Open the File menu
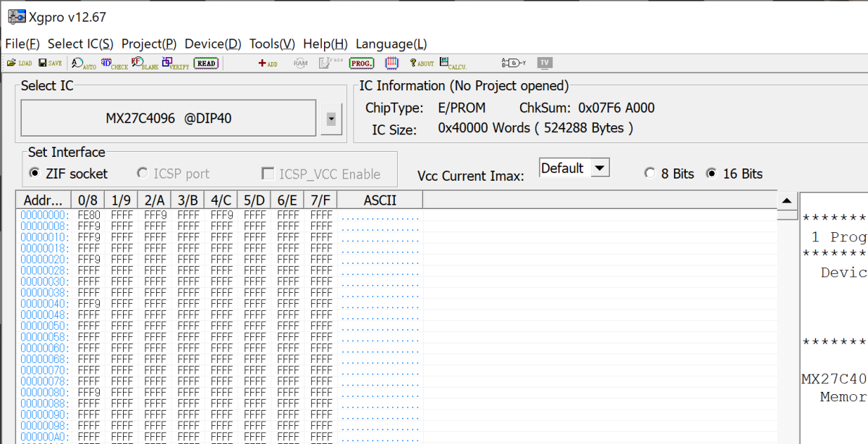868x444 pixels. [22, 43]
